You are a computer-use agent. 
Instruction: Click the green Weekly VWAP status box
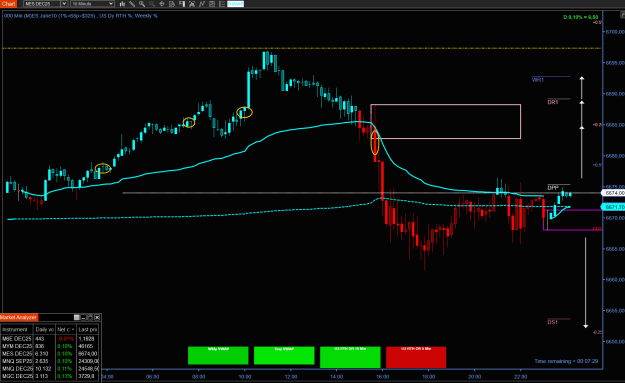pyautogui.click(x=218, y=355)
